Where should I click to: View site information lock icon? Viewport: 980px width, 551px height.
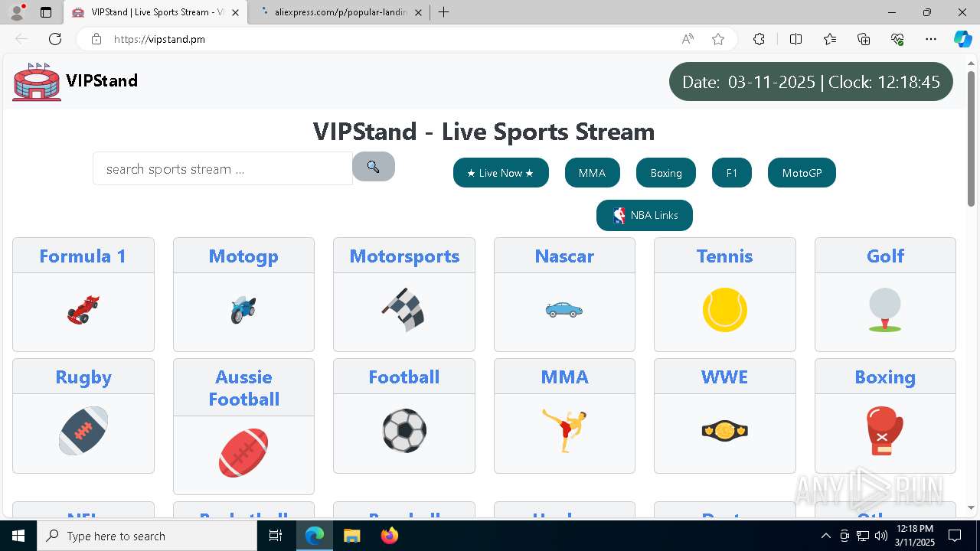96,39
